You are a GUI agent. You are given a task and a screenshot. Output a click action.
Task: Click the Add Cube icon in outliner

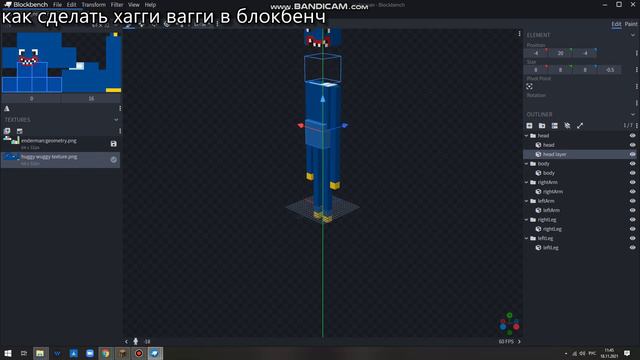(529, 126)
